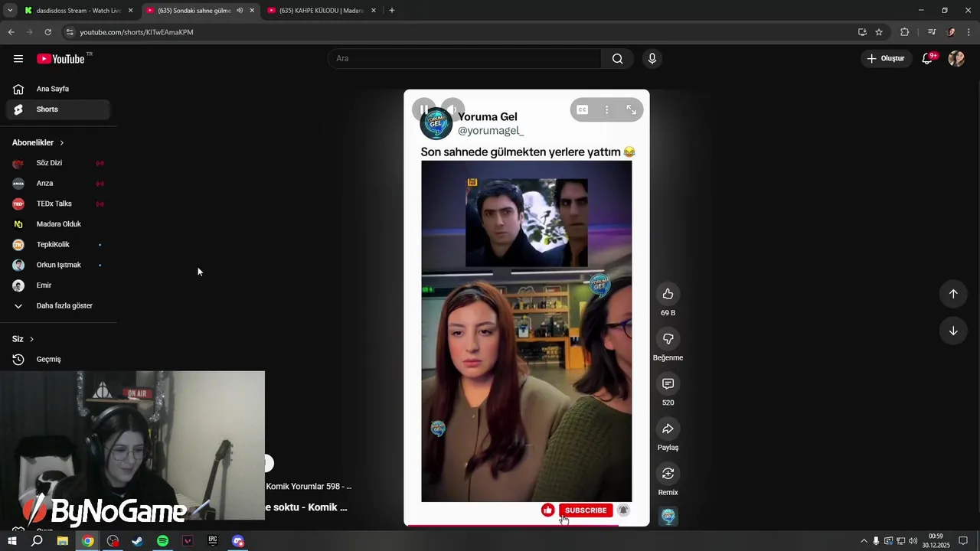Open Epic Games from the taskbar
980x551 pixels.
point(213,541)
